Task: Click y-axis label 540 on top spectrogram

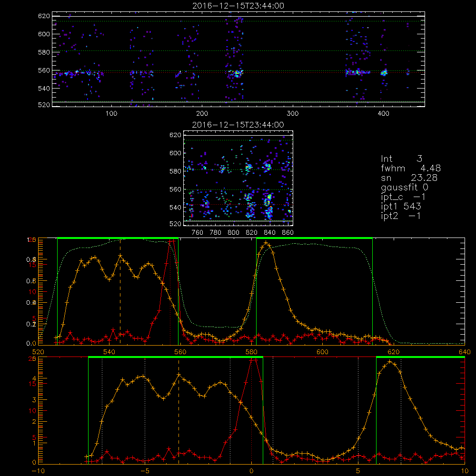Action: 44,89
